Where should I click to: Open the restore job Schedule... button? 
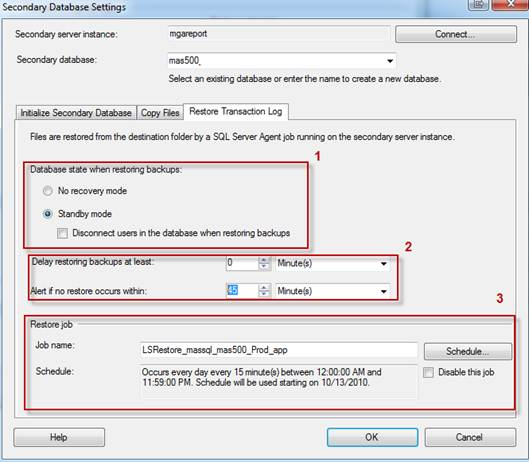pyautogui.click(x=468, y=351)
